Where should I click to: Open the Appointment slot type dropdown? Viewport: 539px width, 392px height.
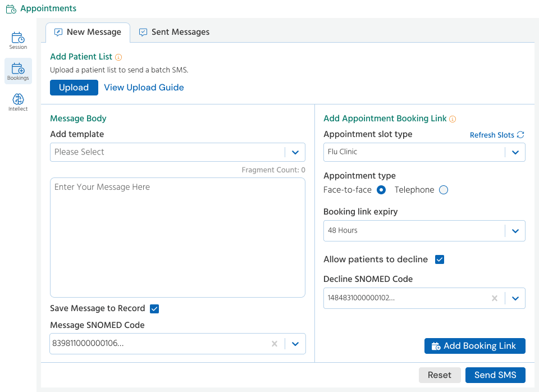click(x=515, y=152)
